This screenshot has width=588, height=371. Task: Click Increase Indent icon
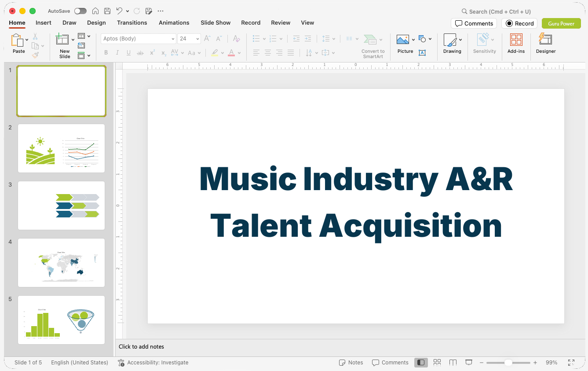point(308,39)
